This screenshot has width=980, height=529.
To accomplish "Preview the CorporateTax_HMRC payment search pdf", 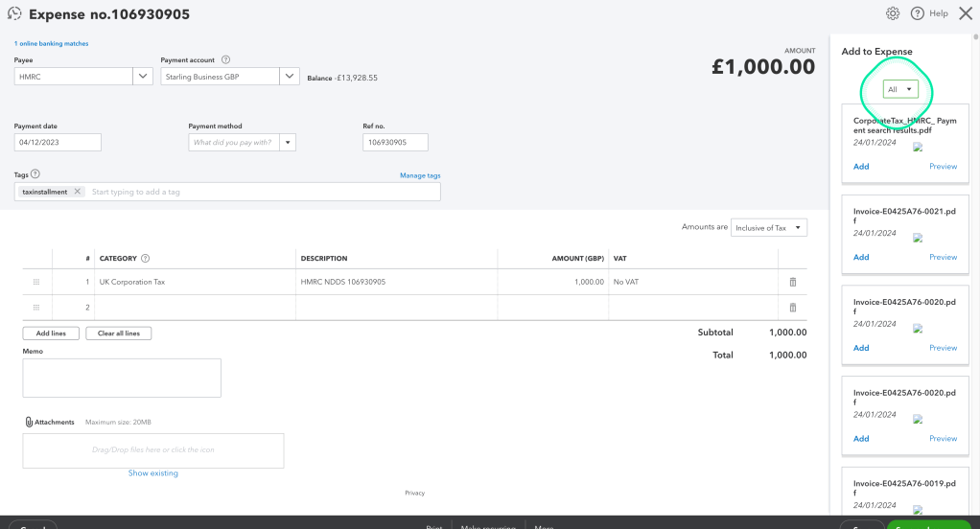I will (944, 166).
